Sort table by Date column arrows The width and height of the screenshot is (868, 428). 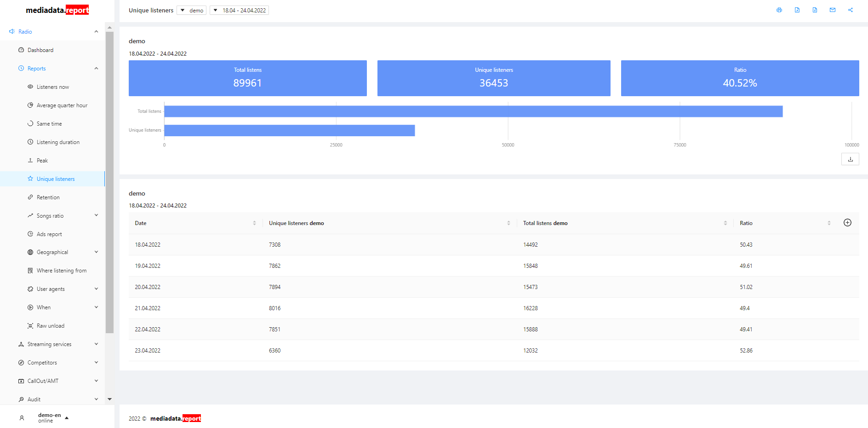coord(254,223)
